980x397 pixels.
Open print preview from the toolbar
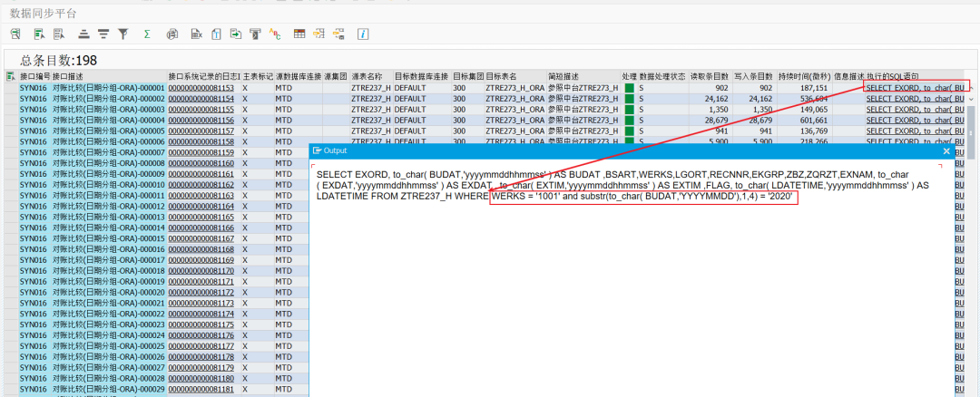171,34
